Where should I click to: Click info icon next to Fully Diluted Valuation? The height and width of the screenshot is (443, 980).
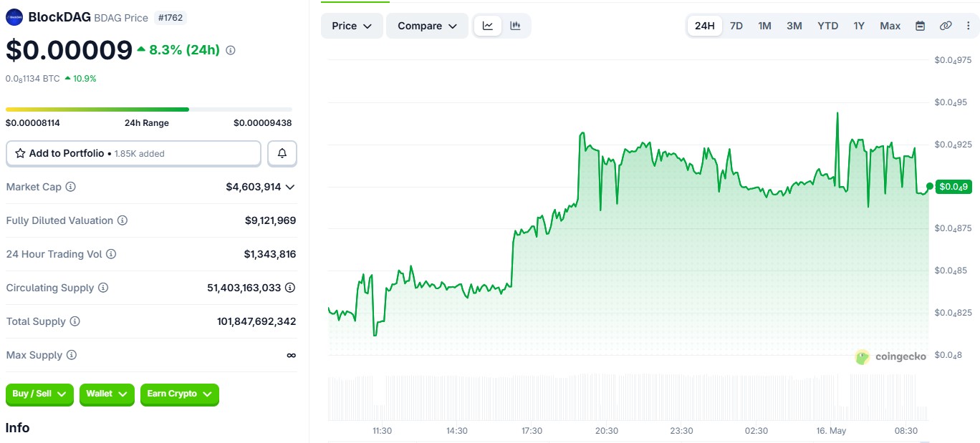click(123, 220)
